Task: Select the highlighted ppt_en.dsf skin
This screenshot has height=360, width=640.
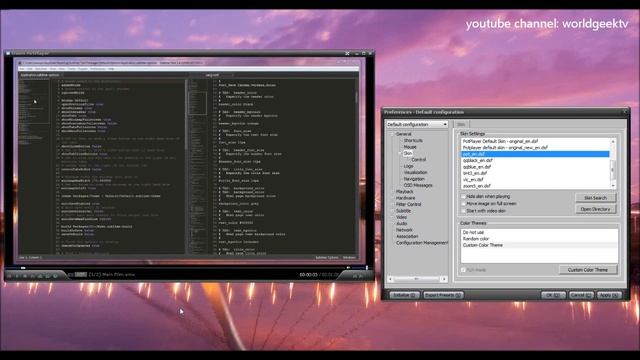Action: point(535,154)
